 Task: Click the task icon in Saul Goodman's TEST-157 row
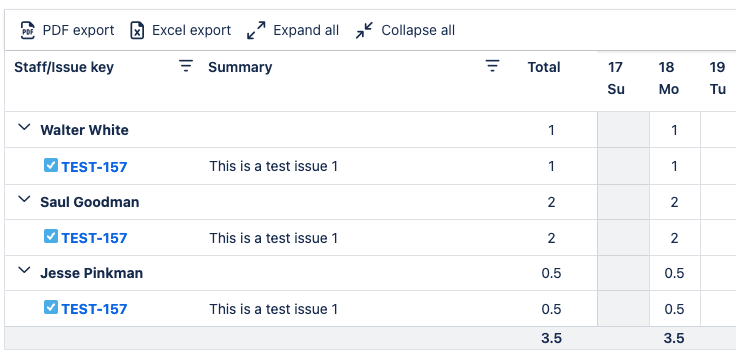click(51, 236)
